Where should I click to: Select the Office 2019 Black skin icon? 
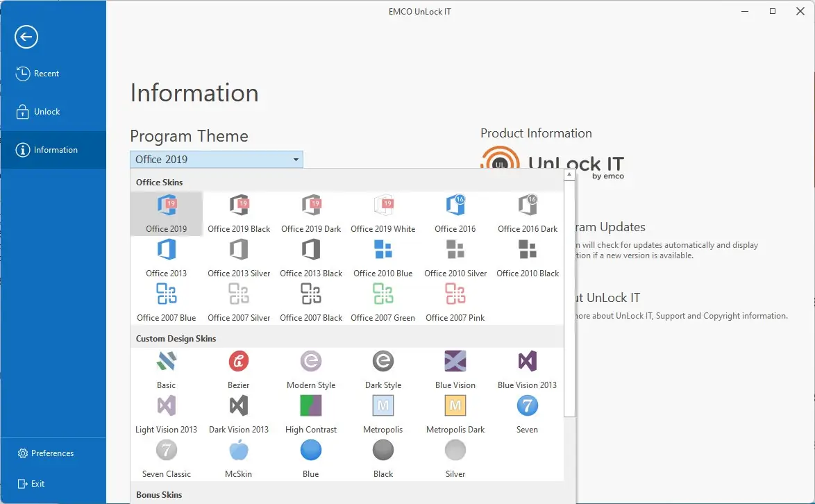pos(239,205)
